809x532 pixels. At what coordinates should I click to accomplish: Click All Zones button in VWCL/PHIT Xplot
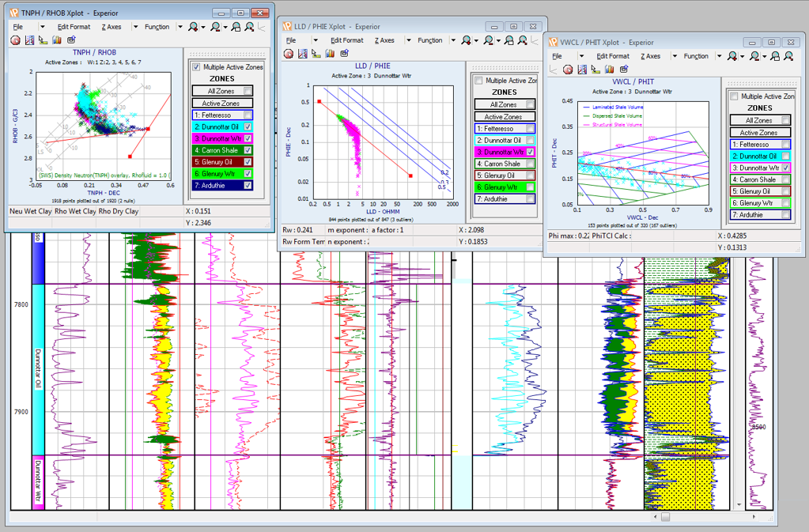pos(760,120)
